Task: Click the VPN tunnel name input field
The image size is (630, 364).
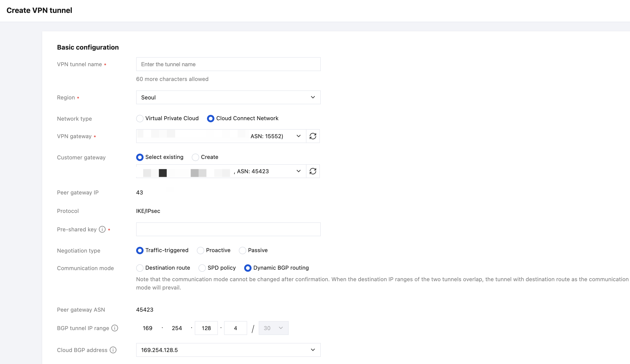Action: (x=228, y=64)
